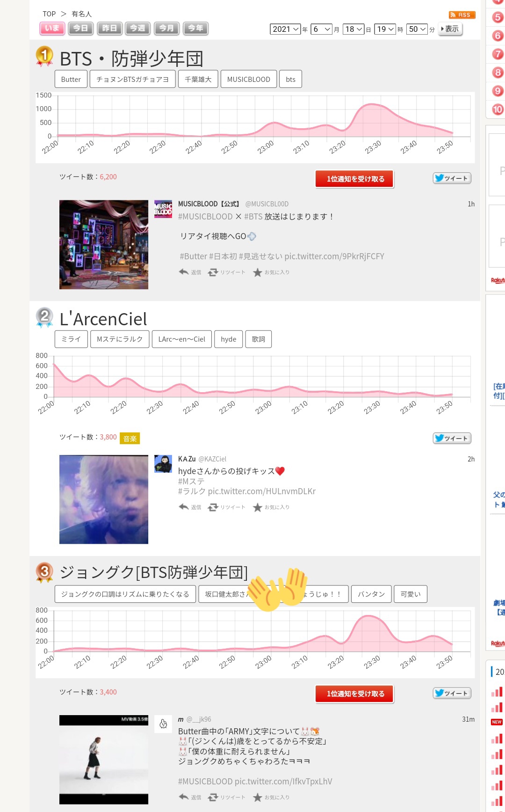Open the KAZu account avatar
Image resolution: width=505 pixels, height=812 pixels.
coord(163,464)
